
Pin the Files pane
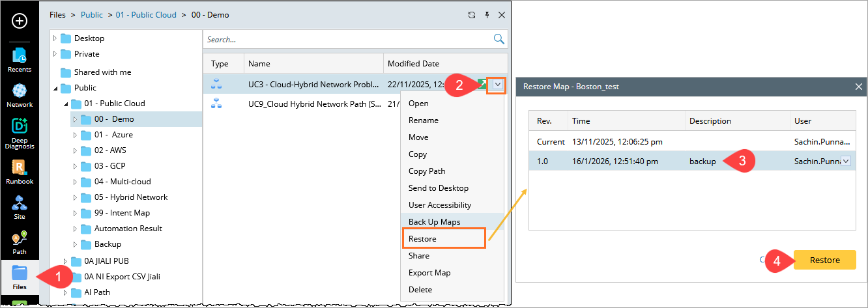[487, 14]
